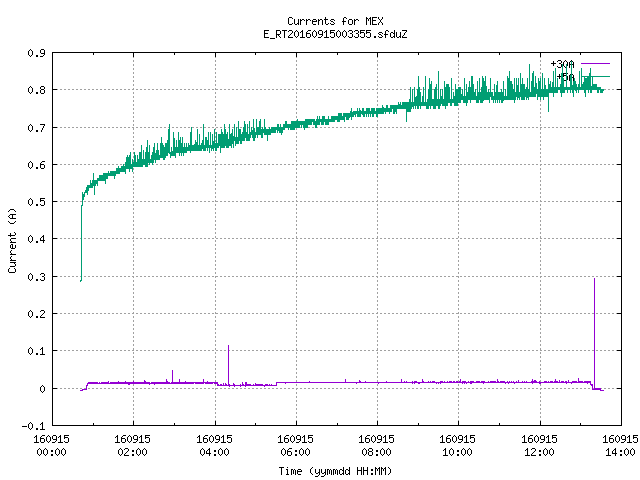Click the 0.7 y-axis tick label

click(x=36, y=128)
